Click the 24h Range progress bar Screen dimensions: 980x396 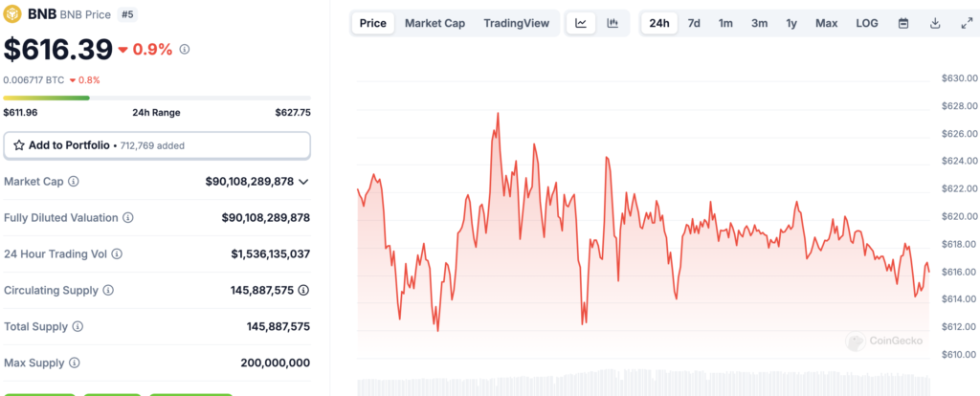(157, 98)
